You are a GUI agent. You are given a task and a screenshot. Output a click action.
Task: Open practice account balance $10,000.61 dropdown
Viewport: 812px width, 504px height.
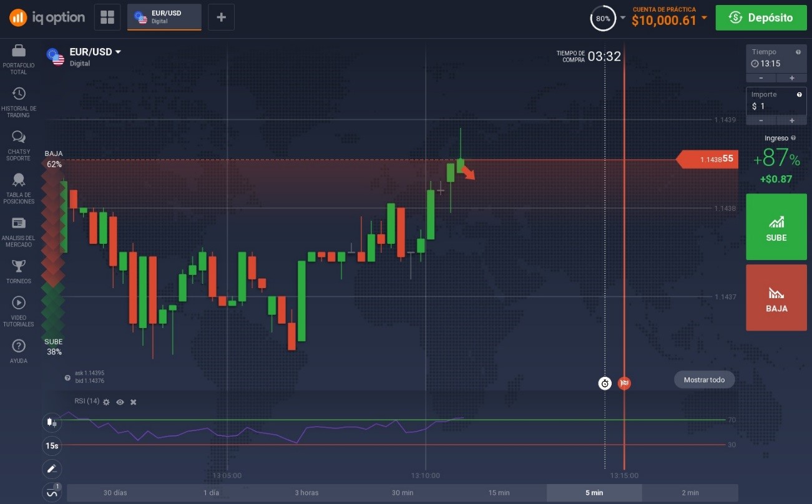(x=670, y=17)
